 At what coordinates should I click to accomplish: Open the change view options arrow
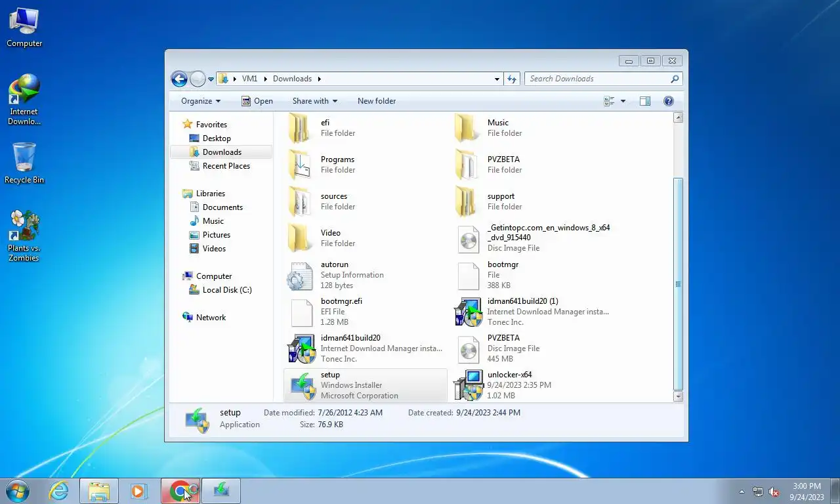pyautogui.click(x=623, y=101)
